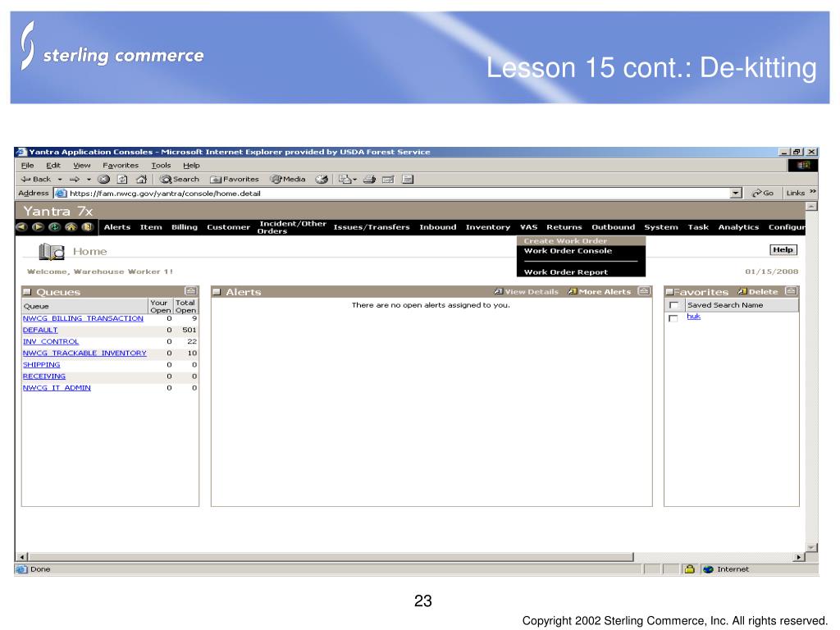
Task: Open the Back history dropdown arrow
Action: click(60, 180)
